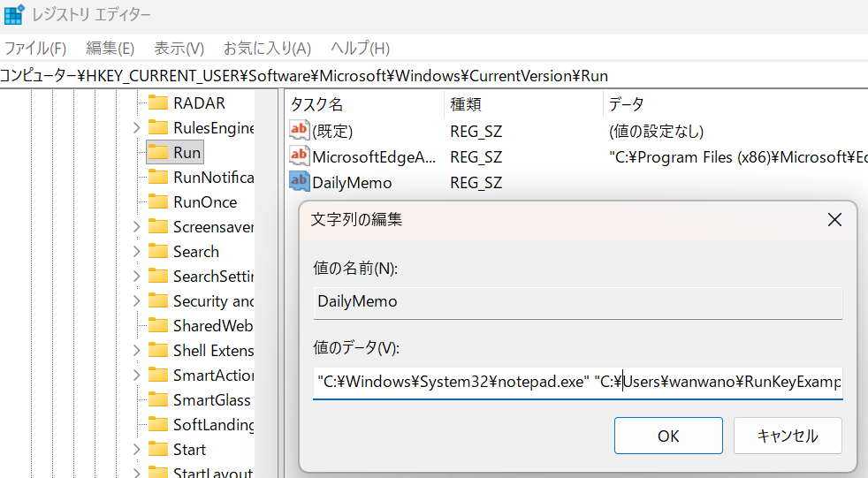868x478 pixels.
Task: Expand the SearchSettings tree node
Action: coord(137,276)
